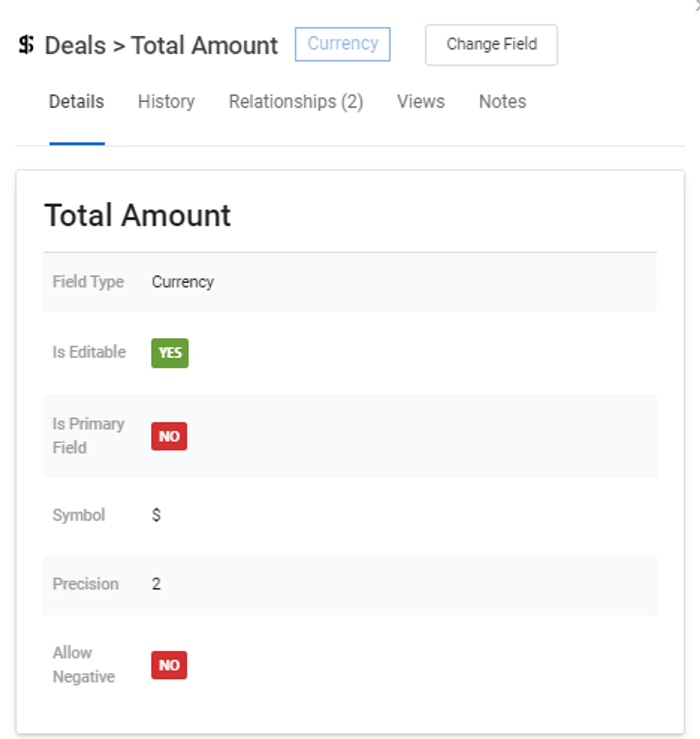The width and height of the screenshot is (700, 739).
Task: Go to the Views tab
Action: (x=420, y=101)
